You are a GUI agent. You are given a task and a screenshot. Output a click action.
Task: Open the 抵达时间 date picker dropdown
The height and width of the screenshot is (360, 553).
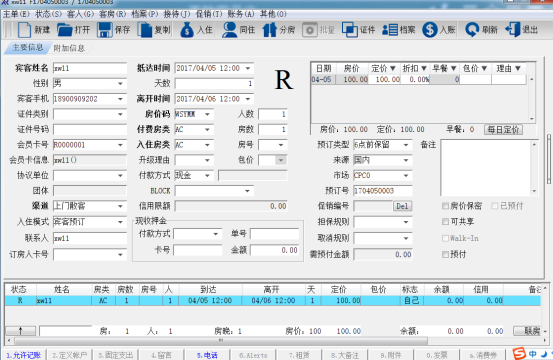tap(248, 68)
